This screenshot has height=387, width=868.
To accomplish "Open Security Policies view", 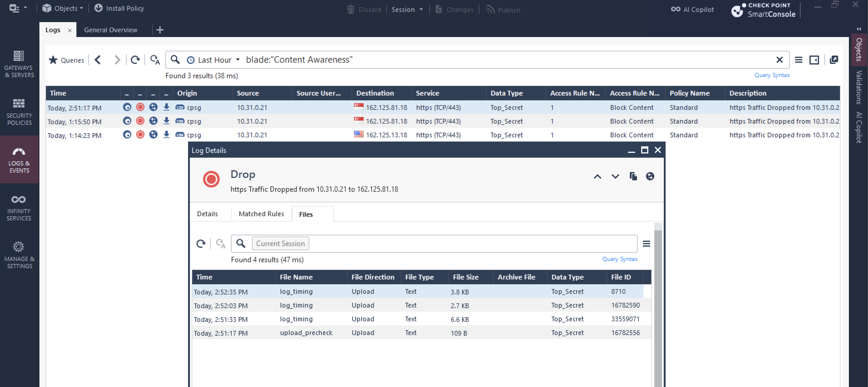I will (19, 112).
